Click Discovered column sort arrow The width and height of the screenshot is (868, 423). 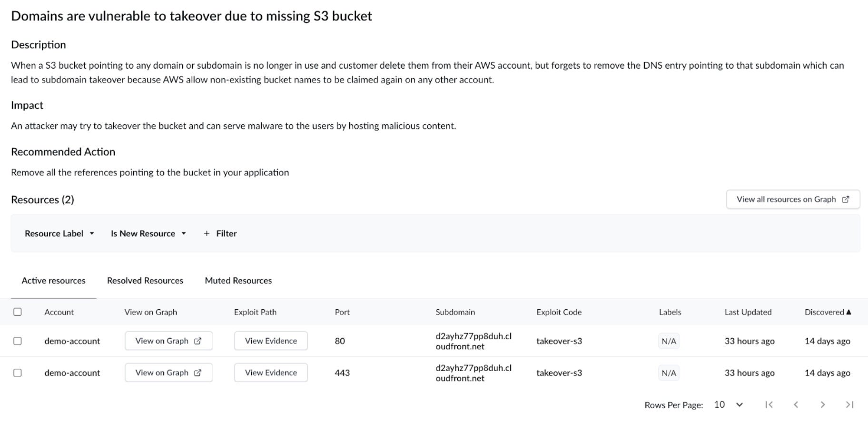[848, 312]
